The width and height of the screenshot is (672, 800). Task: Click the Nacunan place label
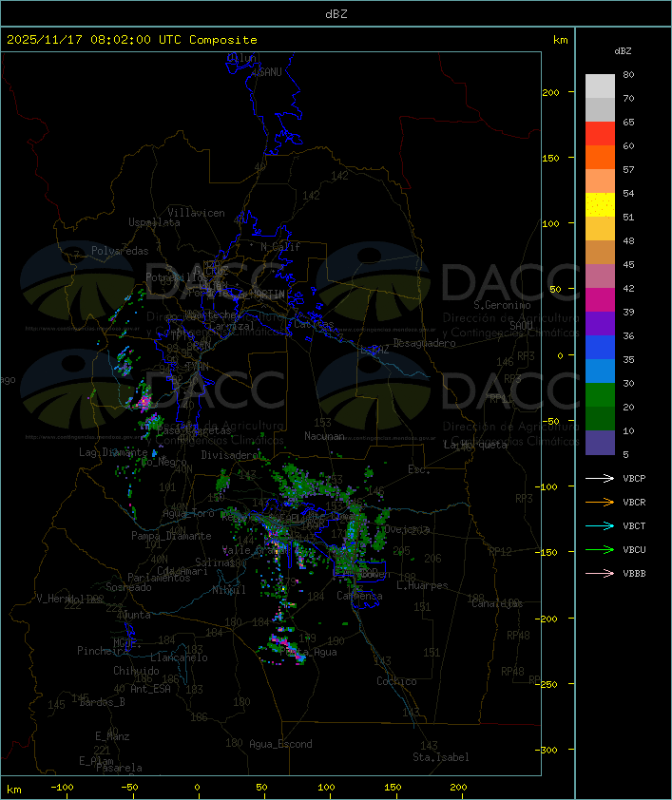[x=324, y=436]
